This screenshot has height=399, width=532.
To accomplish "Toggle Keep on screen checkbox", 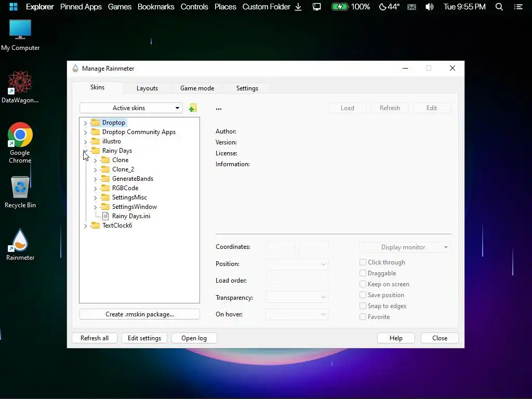I will [363, 284].
